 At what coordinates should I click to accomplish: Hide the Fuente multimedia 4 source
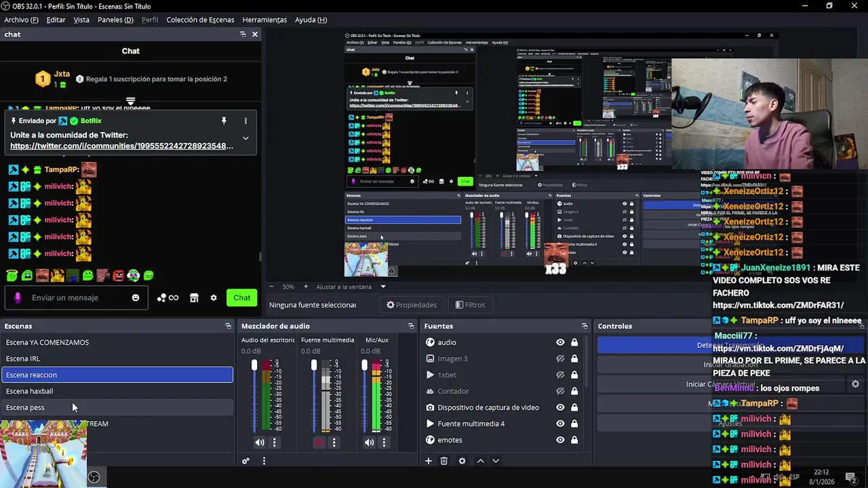pyautogui.click(x=560, y=424)
